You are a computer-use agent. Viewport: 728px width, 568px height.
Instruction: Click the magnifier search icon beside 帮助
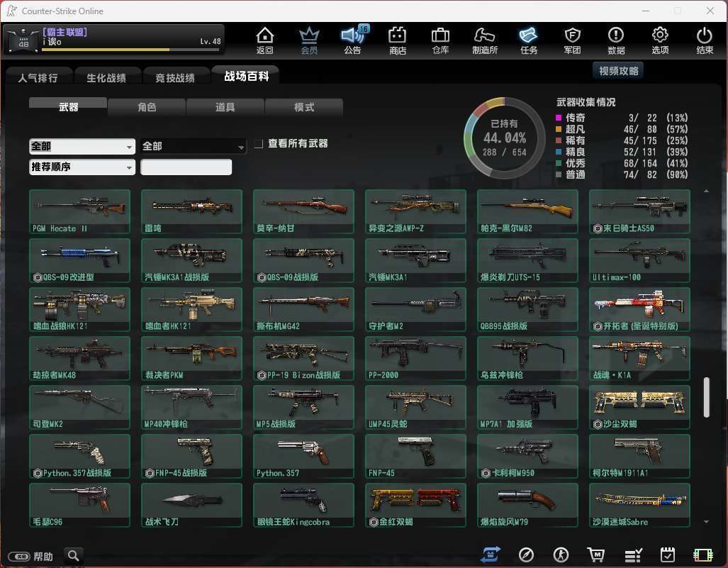(x=73, y=555)
